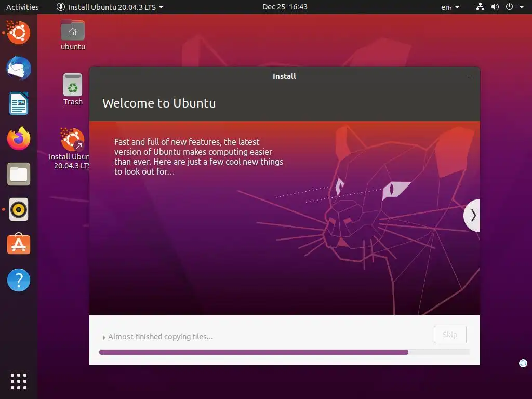Screen dimensions: 532x399
Task: Click the network icon in top bar
Action: [480, 7]
